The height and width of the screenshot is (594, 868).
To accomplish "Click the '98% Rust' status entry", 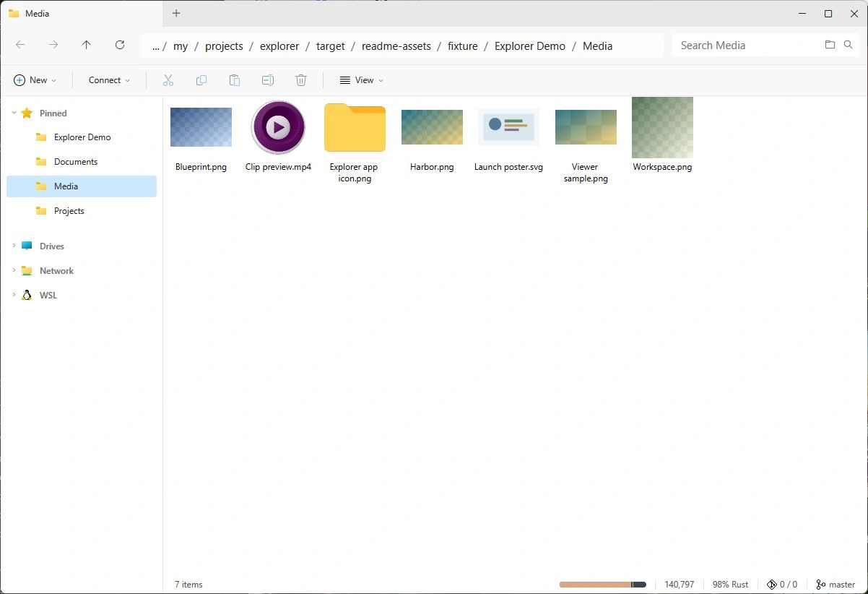I will 730,585.
